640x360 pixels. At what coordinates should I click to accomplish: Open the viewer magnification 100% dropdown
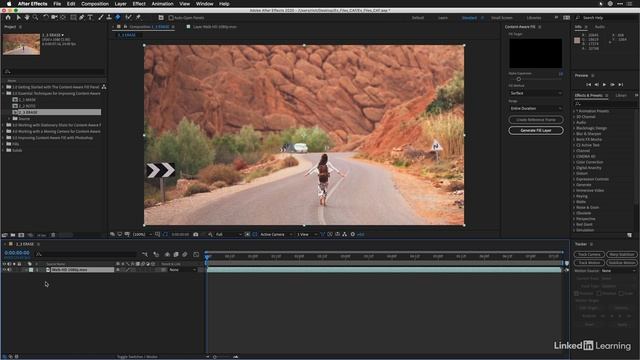point(142,234)
